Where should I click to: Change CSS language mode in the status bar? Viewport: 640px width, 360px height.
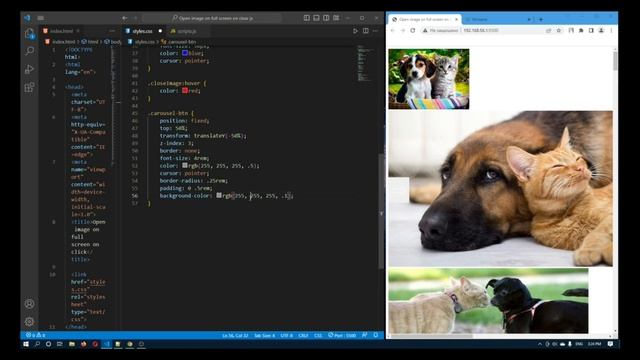pyautogui.click(x=318, y=335)
